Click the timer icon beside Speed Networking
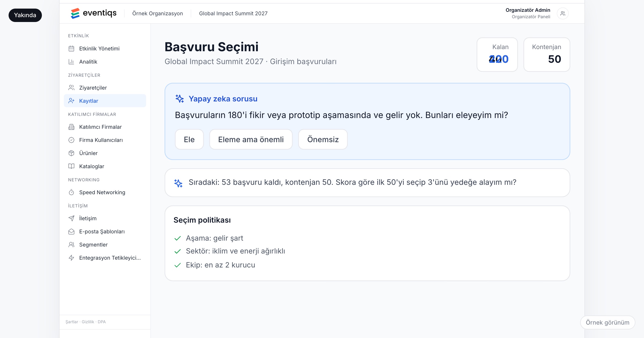644x338 pixels. click(x=71, y=192)
